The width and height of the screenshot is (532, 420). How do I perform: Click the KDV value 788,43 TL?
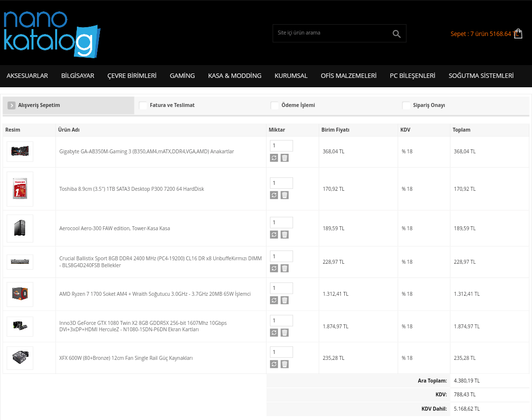465,394
